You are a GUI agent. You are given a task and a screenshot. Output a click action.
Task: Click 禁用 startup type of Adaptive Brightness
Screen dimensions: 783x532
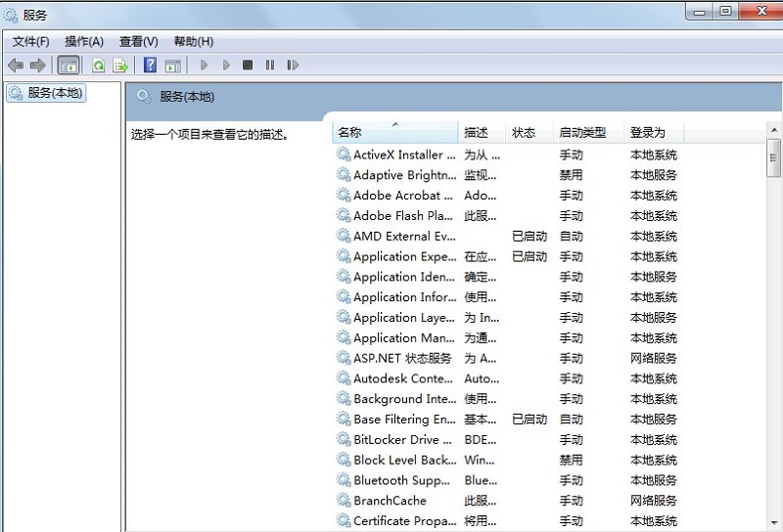point(572,175)
